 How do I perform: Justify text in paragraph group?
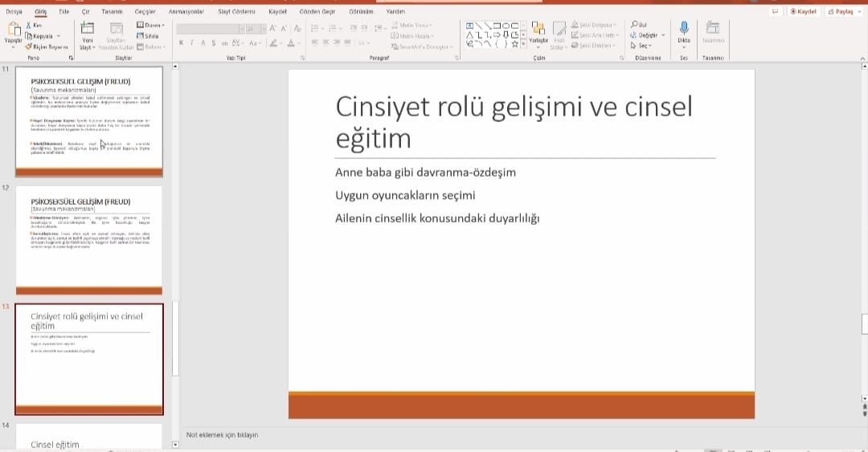pos(347,42)
